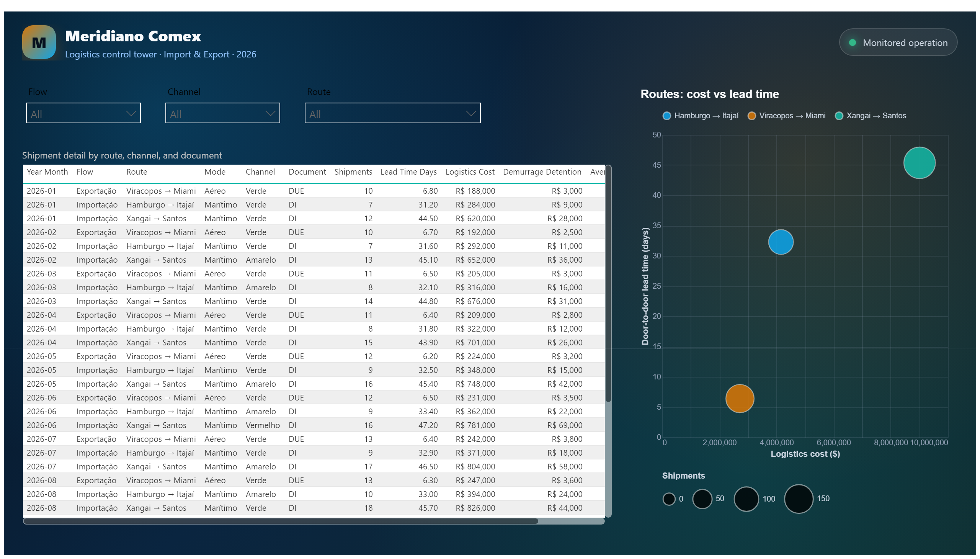Select the orange Viracopos → Miami bubble
980x559 pixels.
(x=739, y=399)
